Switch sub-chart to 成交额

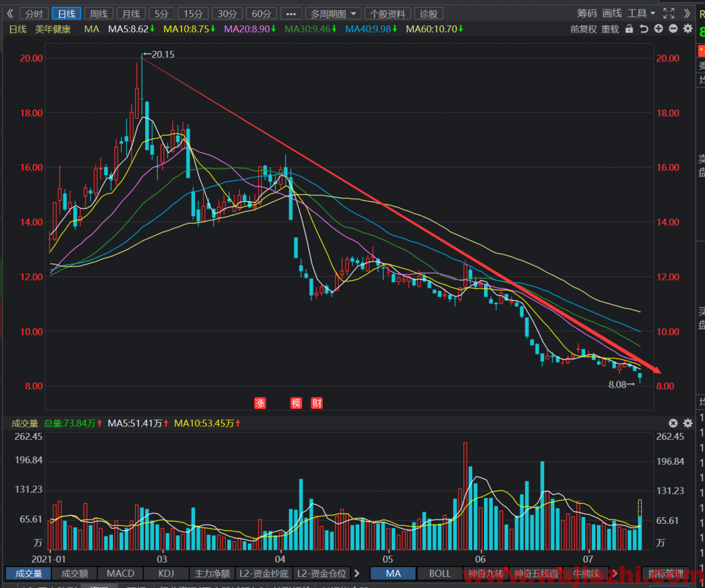74,574
